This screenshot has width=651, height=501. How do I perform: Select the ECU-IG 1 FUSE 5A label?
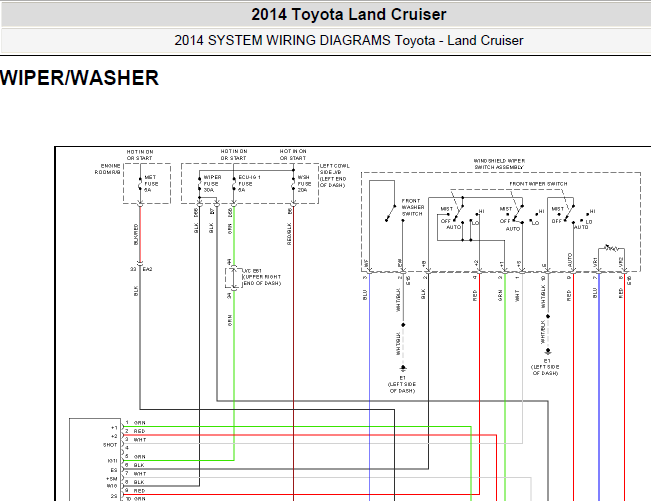(x=249, y=183)
